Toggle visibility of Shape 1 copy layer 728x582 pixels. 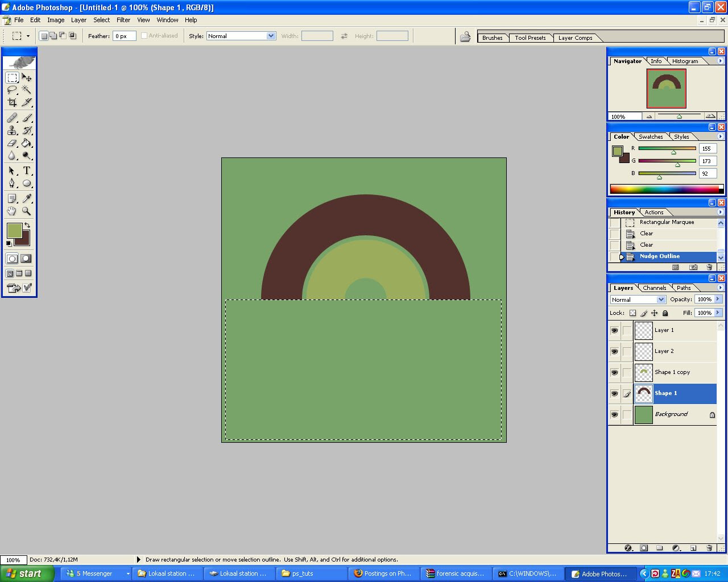click(x=614, y=372)
